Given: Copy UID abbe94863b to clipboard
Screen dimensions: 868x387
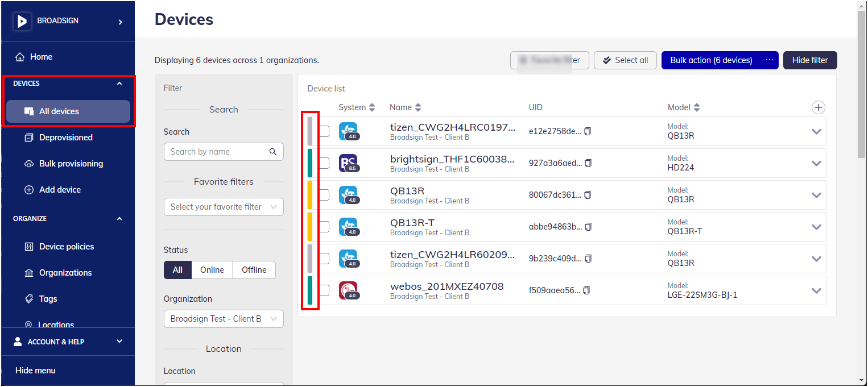Looking at the screenshot, I should pyautogui.click(x=588, y=227).
